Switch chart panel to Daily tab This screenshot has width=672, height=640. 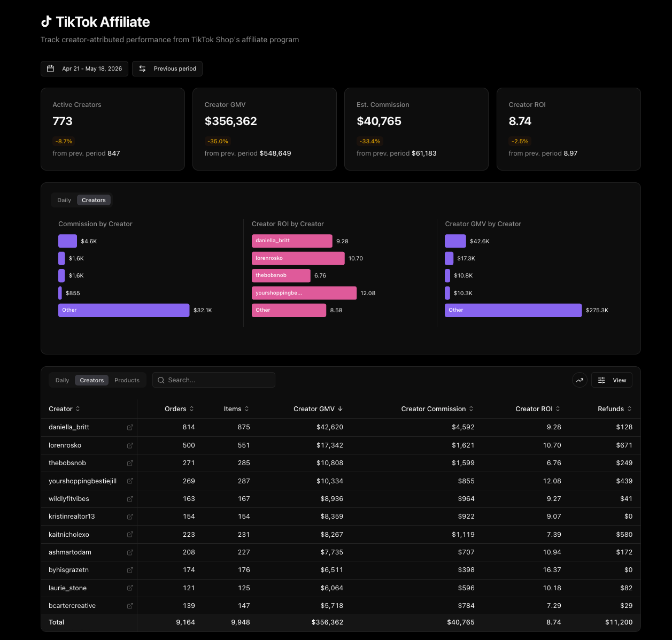coord(64,200)
